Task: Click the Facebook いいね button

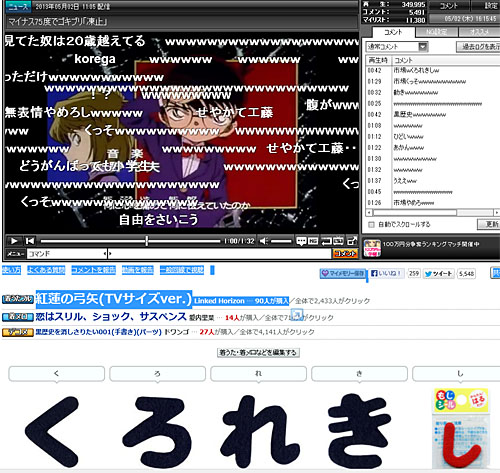Action: pyautogui.click(x=386, y=273)
